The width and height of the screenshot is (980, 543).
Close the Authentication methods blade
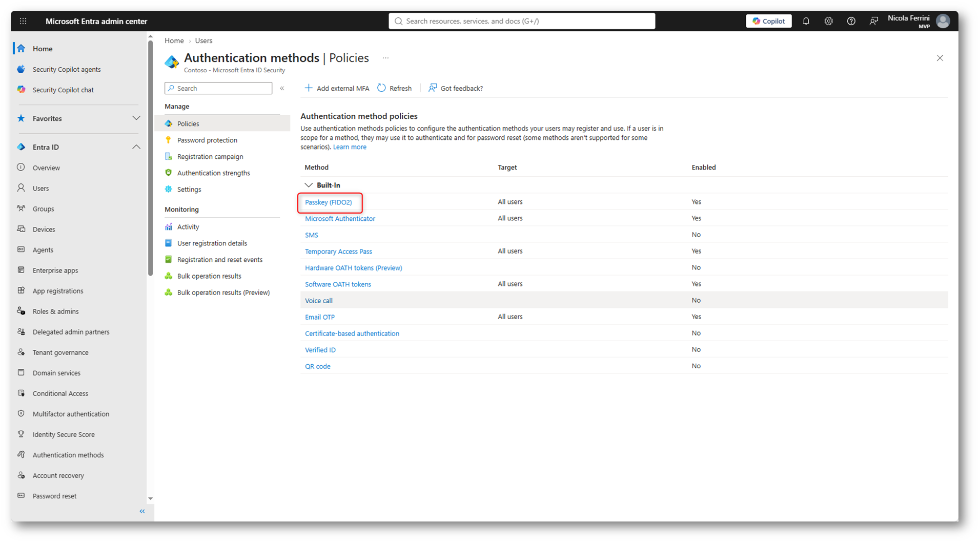click(x=940, y=58)
